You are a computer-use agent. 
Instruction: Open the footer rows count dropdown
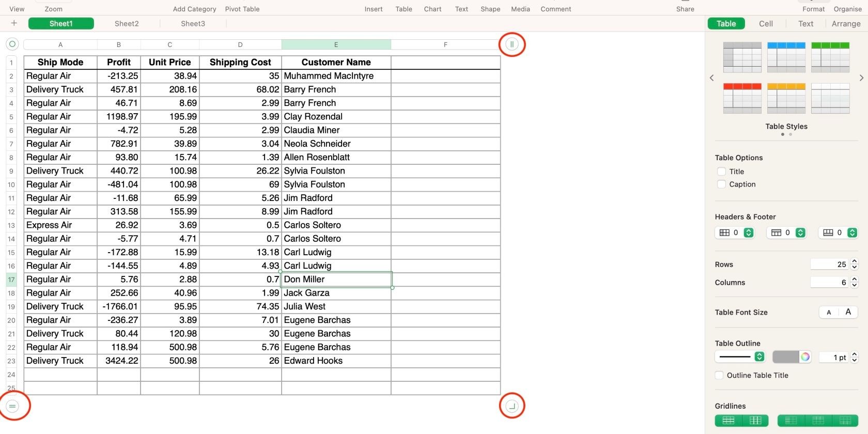[x=853, y=233]
